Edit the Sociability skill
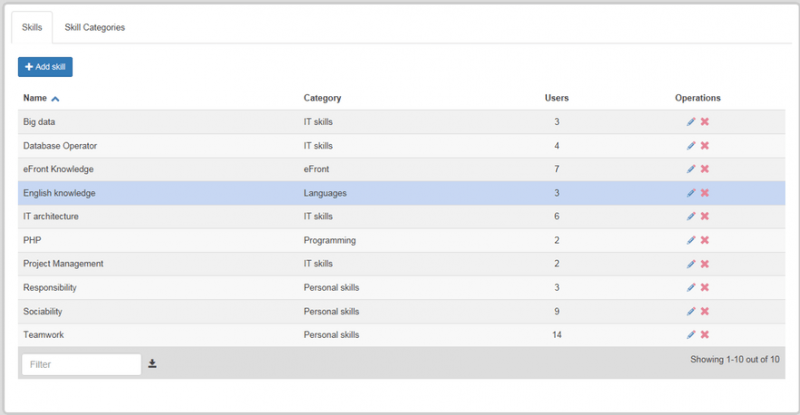 (691, 311)
